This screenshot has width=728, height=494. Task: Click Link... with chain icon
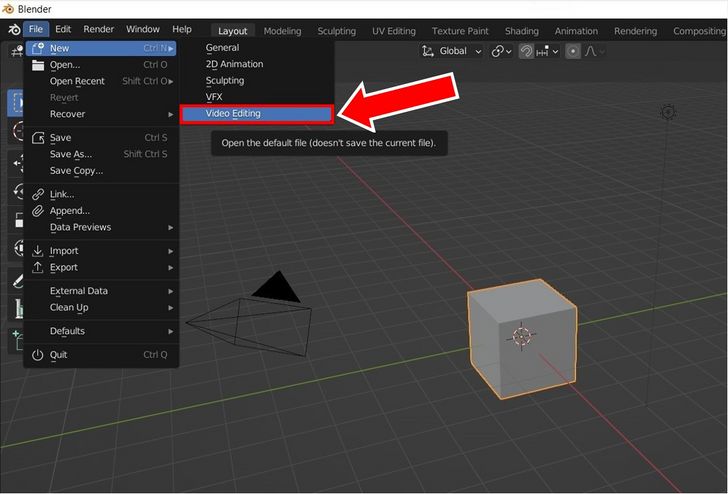click(101, 195)
